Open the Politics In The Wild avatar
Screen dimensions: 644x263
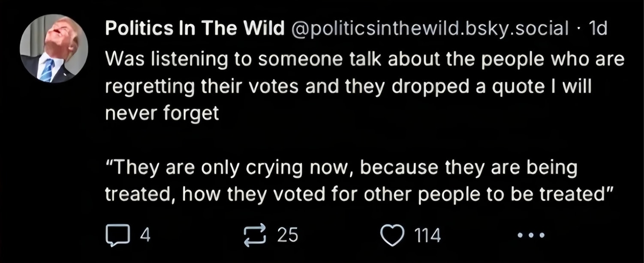tap(54, 48)
